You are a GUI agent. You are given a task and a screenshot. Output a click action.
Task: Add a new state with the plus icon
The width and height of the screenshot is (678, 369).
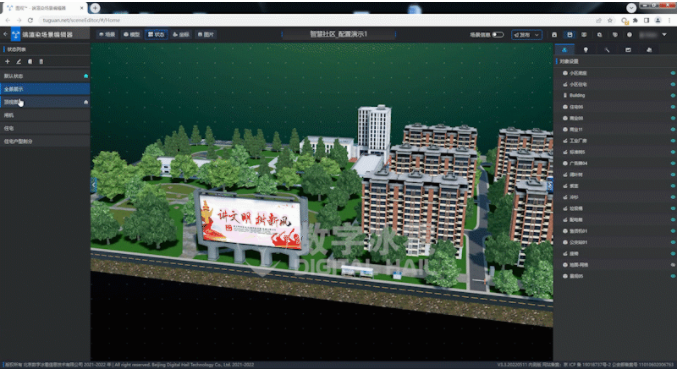click(7, 61)
